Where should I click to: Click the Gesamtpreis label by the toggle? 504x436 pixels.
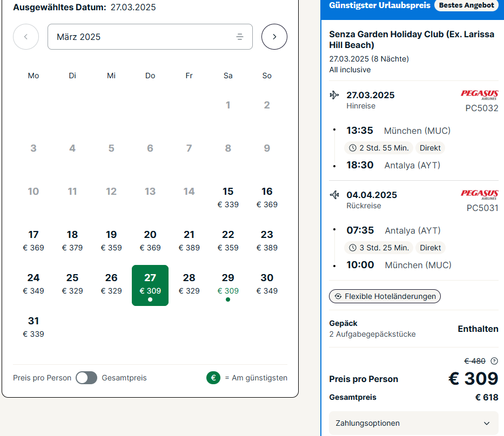pyautogui.click(x=124, y=378)
